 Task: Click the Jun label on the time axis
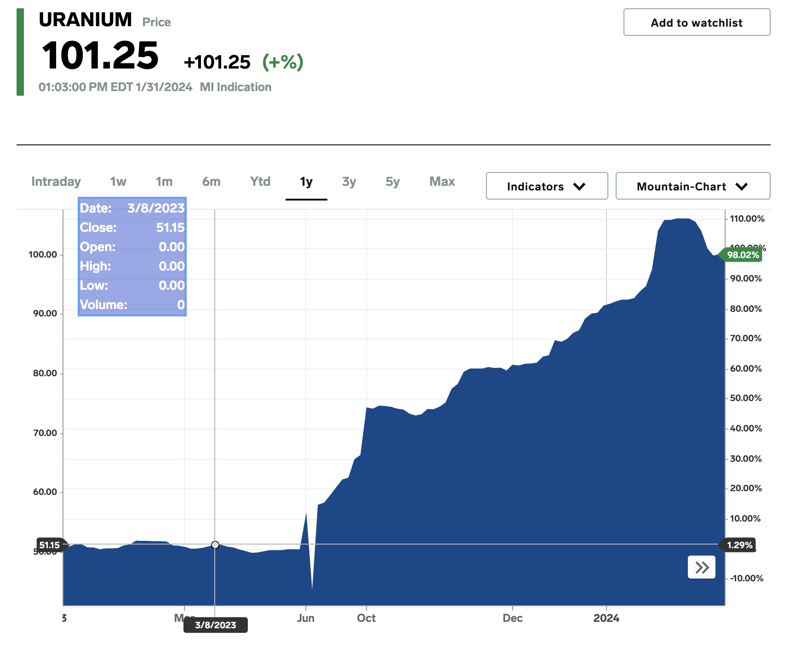(x=306, y=618)
